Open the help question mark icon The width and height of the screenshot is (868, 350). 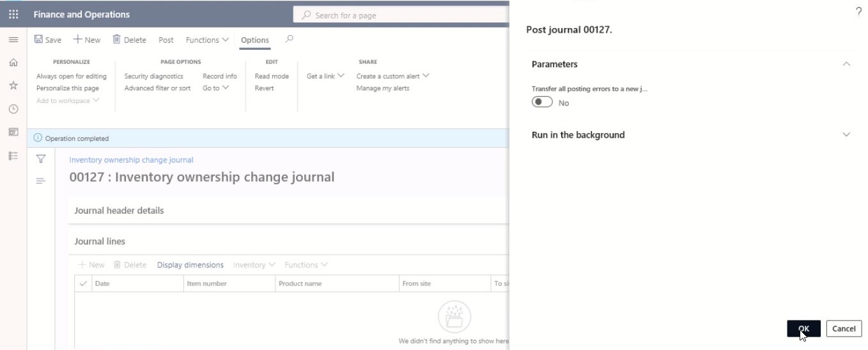click(x=858, y=12)
